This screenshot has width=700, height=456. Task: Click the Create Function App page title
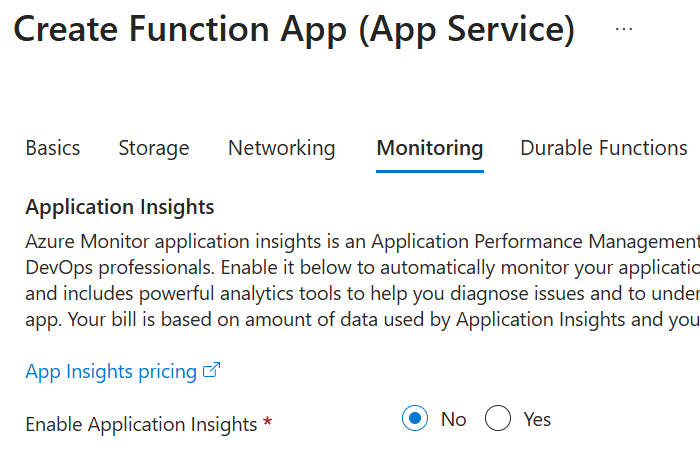pyautogui.click(x=294, y=30)
